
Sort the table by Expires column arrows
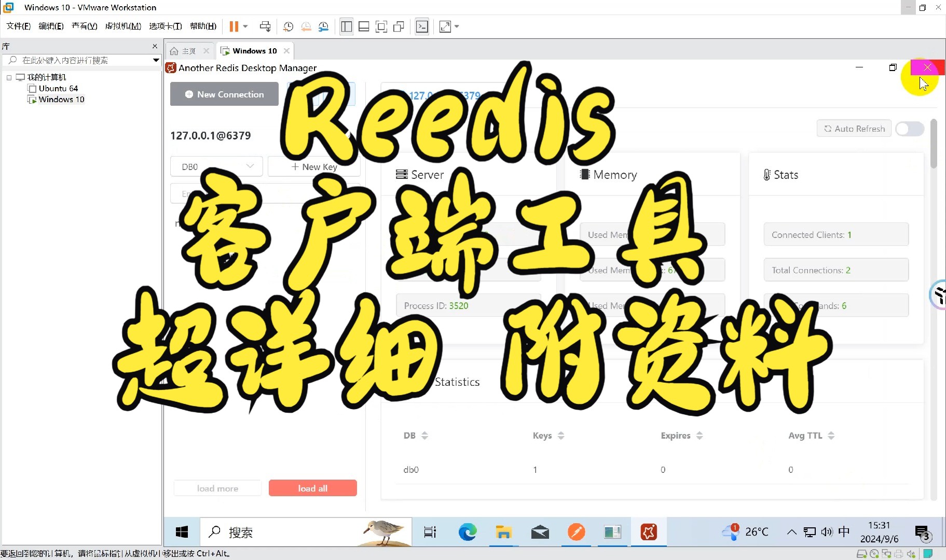point(700,436)
